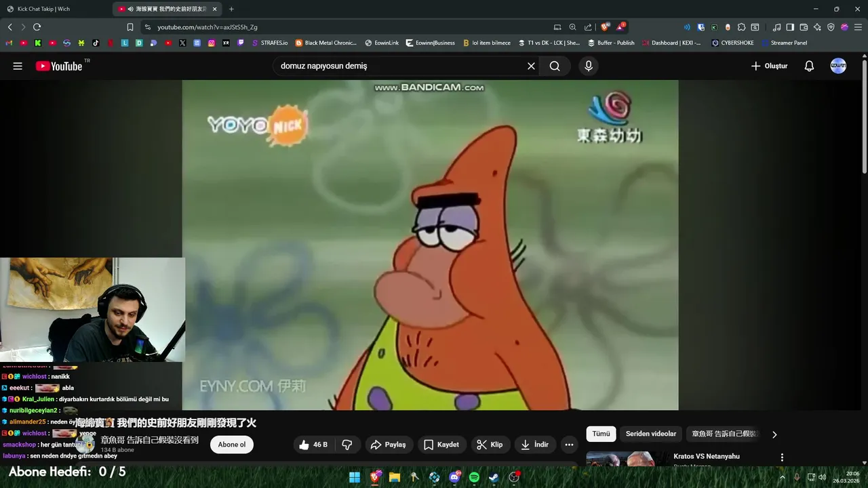Open the X (Twitter) bookmark icon
Viewport: 868px width, 488px height.
click(x=182, y=43)
